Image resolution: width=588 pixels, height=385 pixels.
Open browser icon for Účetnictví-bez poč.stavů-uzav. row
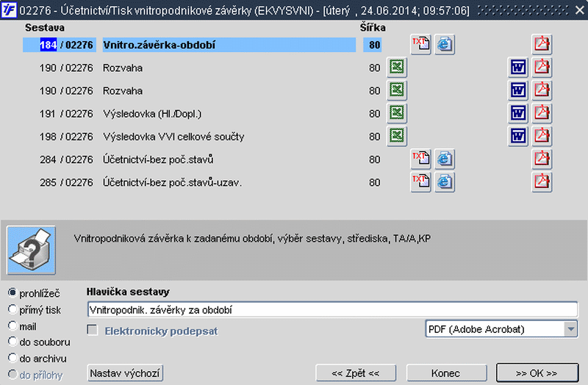[x=445, y=181]
